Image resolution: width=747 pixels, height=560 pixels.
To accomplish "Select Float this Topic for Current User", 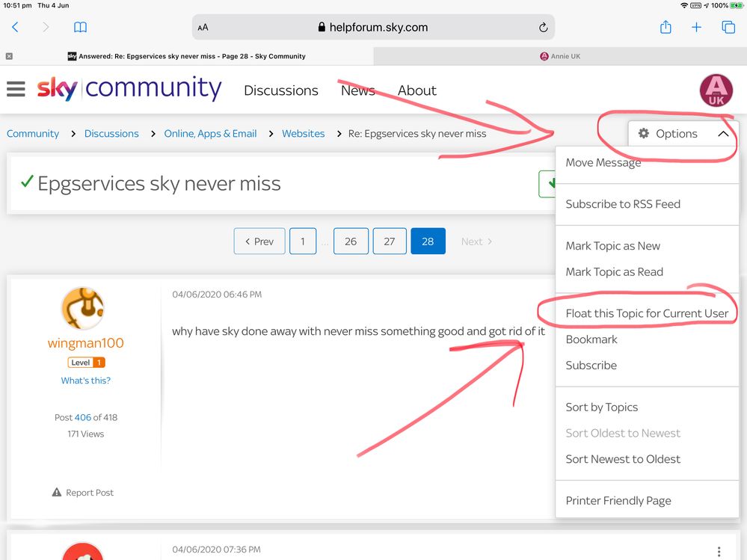I will [647, 313].
